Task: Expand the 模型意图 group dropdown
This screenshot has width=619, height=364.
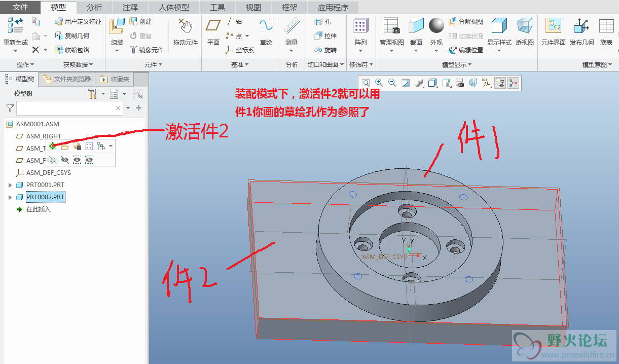Action: 598,64
